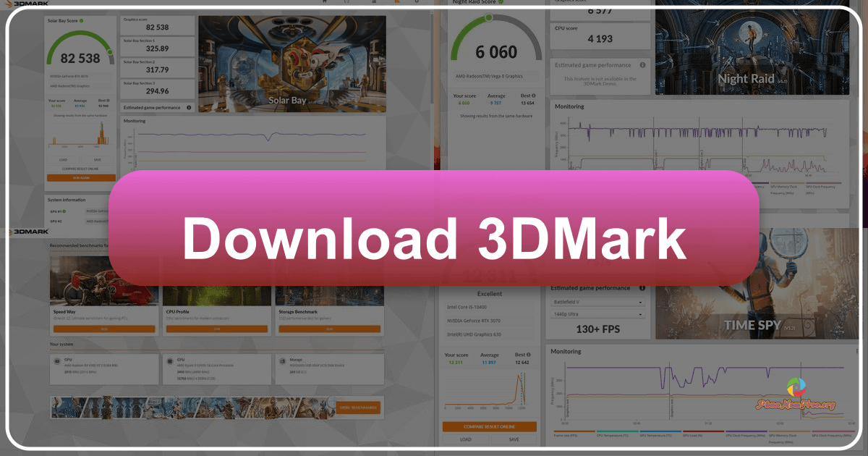Click the GPU #1 green status indicator

pyautogui.click(x=64, y=211)
